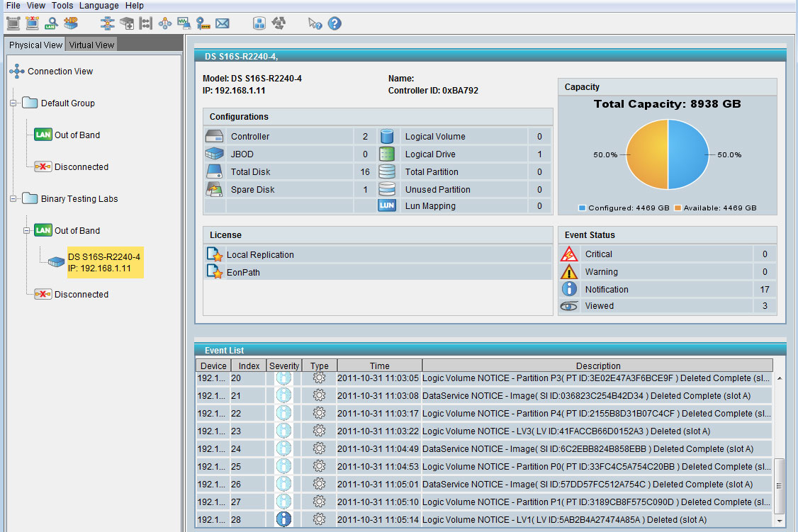This screenshot has height=532, width=798.
Task: Click the Local Replication license icon
Action: (214, 254)
